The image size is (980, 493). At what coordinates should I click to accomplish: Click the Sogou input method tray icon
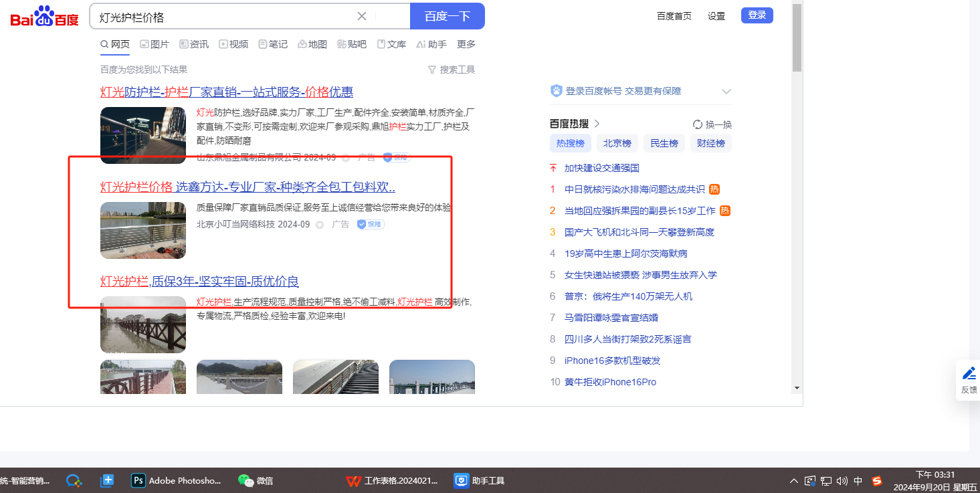877,480
